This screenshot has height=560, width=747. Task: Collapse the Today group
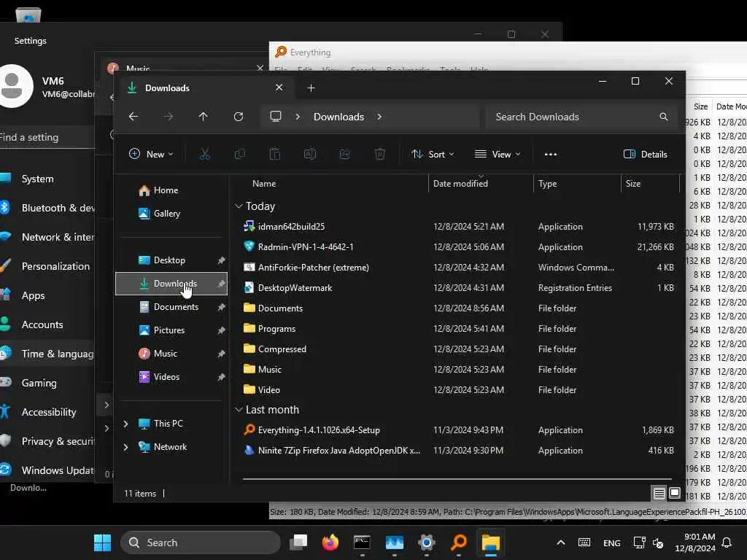(239, 206)
